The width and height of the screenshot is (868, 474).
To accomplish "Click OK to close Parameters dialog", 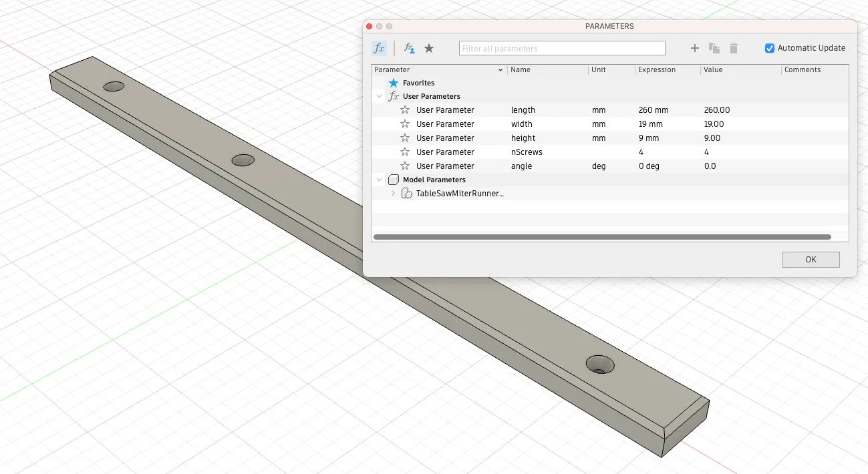I will click(x=811, y=260).
